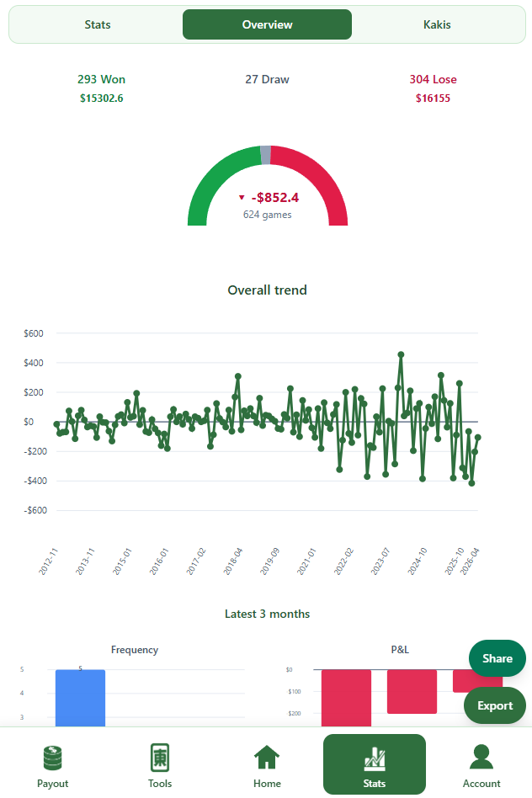The width and height of the screenshot is (532, 798).
Task: Click the blue Frequency bar
Action: point(80,698)
